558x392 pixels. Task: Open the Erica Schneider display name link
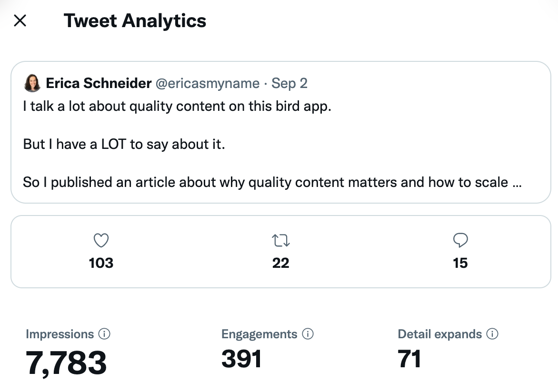[99, 84]
